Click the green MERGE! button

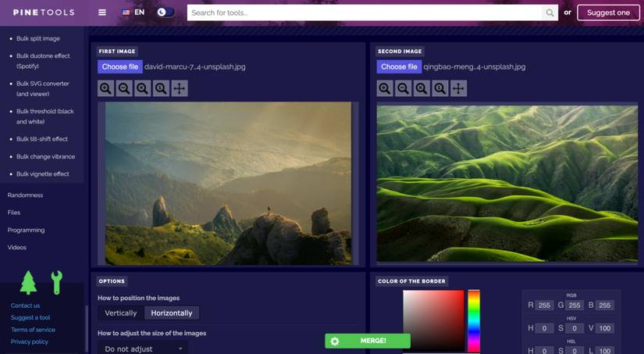[368, 341]
